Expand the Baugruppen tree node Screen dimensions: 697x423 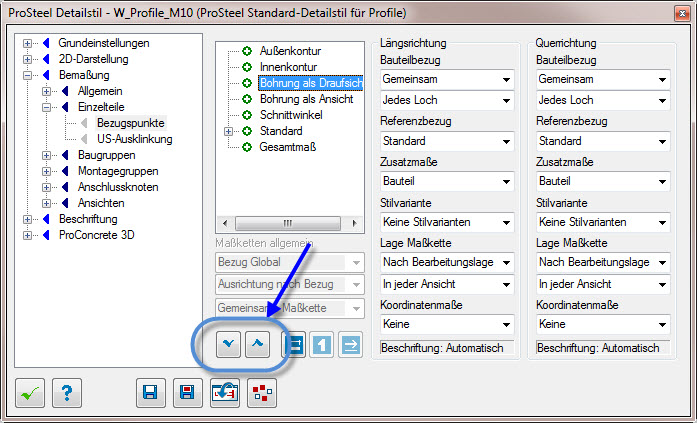46,156
